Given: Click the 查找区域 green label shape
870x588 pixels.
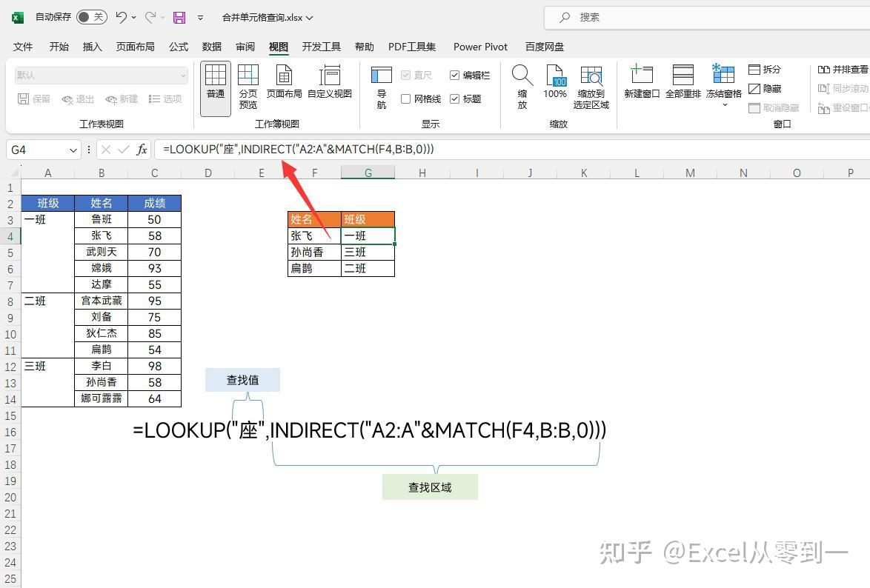Looking at the screenshot, I should 430,487.
